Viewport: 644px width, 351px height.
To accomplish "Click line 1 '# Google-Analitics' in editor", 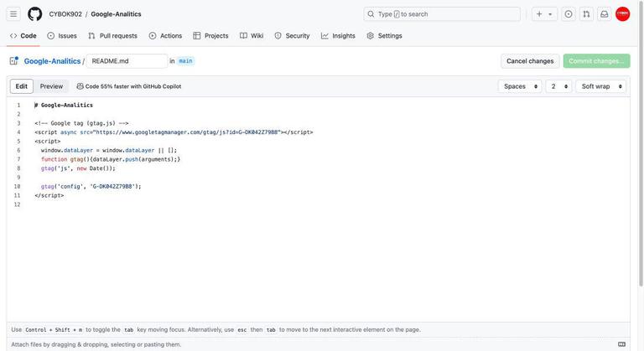I will pyautogui.click(x=64, y=105).
